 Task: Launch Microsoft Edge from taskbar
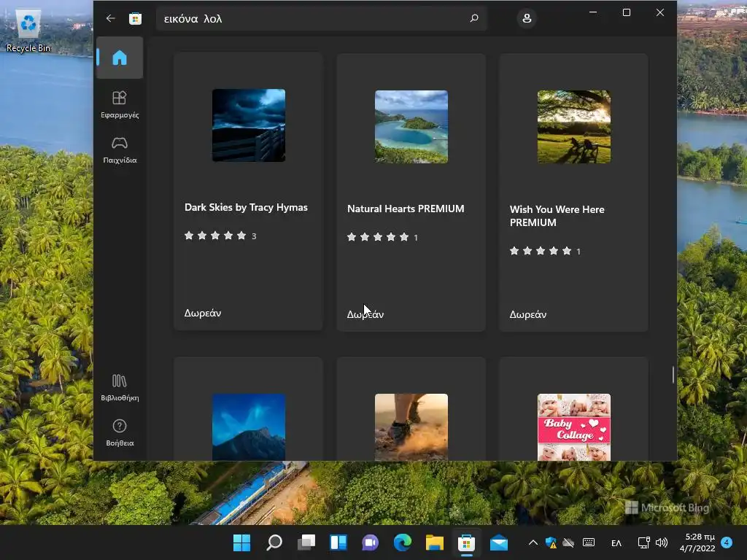coord(403,542)
